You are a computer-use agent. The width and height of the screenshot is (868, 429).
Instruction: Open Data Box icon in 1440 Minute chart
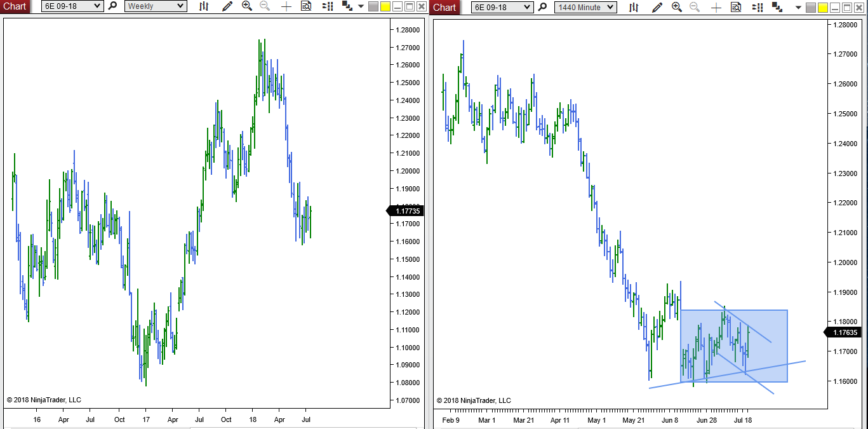pos(736,8)
